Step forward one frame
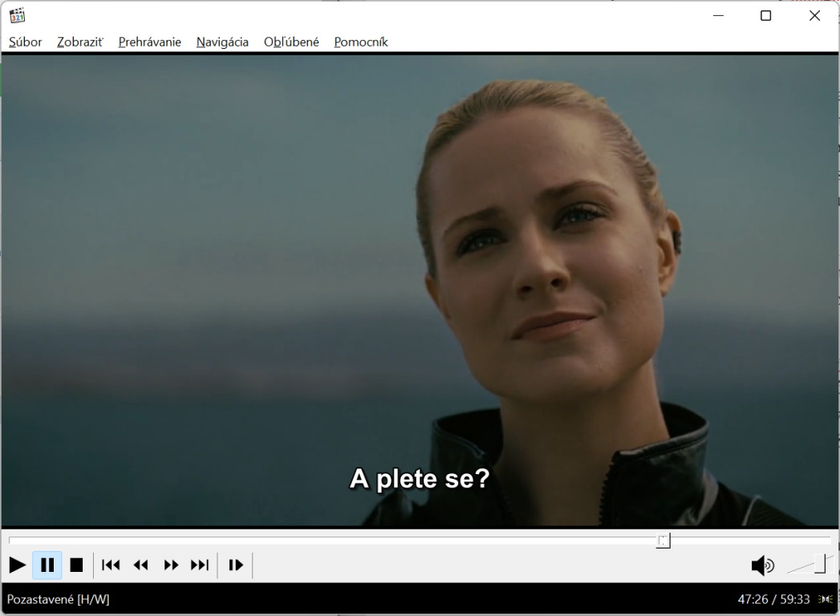The width and height of the screenshot is (840, 616). (x=236, y=565)
